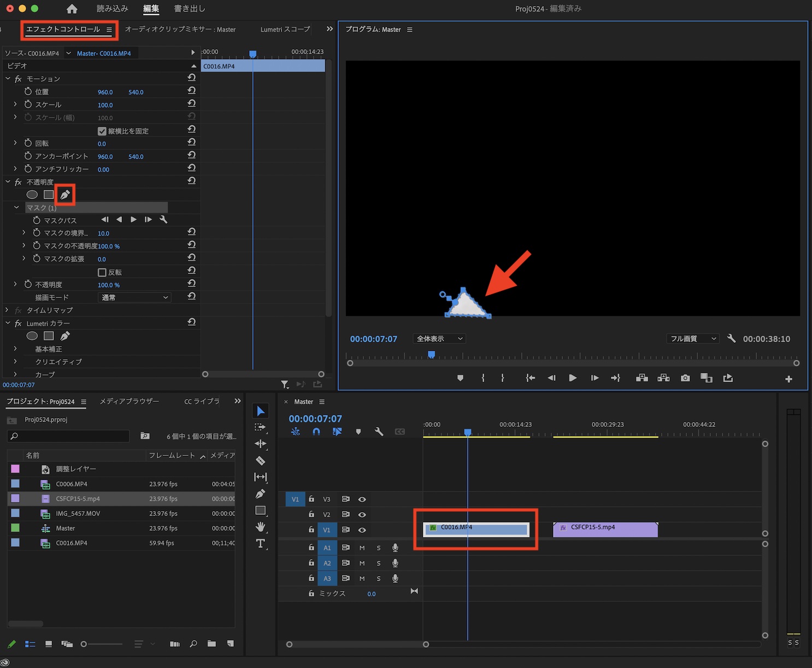Toggle the 縦横比を固定 checkbox
The width and height of the screenshot is (812, 668).
[x=102, y=131]
